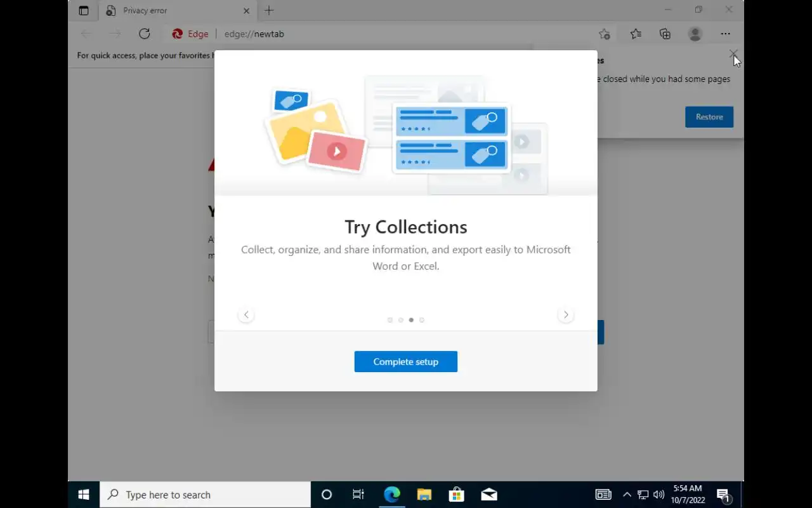Open the Collections toolbar icon
The width and height of the screenshot is (812, 508).
pyautogui.click(x=665, y=34)
